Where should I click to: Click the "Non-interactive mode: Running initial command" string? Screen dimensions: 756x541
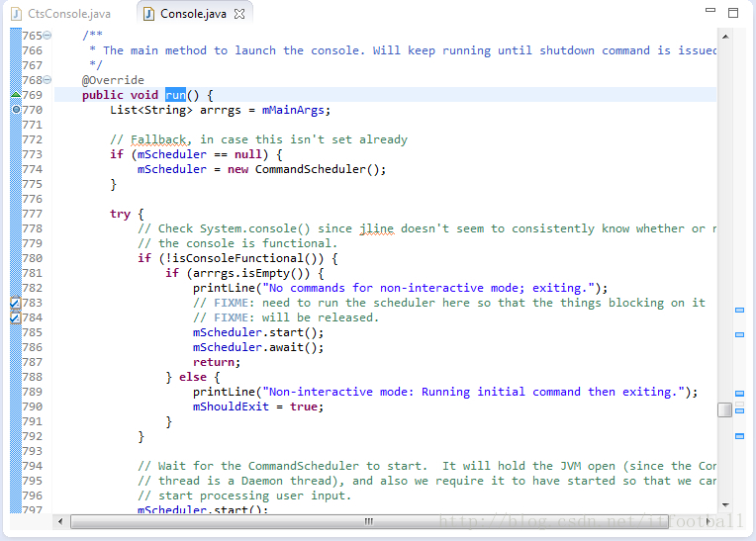(x=473, y=392)
